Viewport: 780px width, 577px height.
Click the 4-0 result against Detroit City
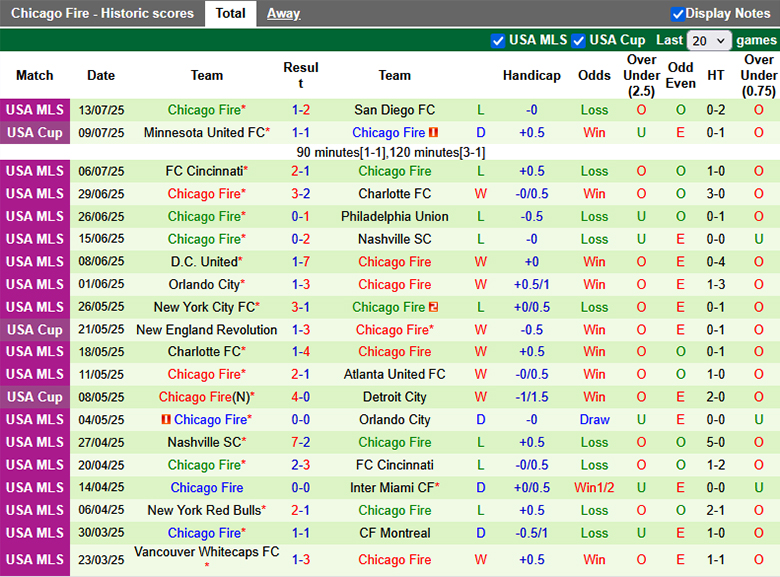[300, 397]
